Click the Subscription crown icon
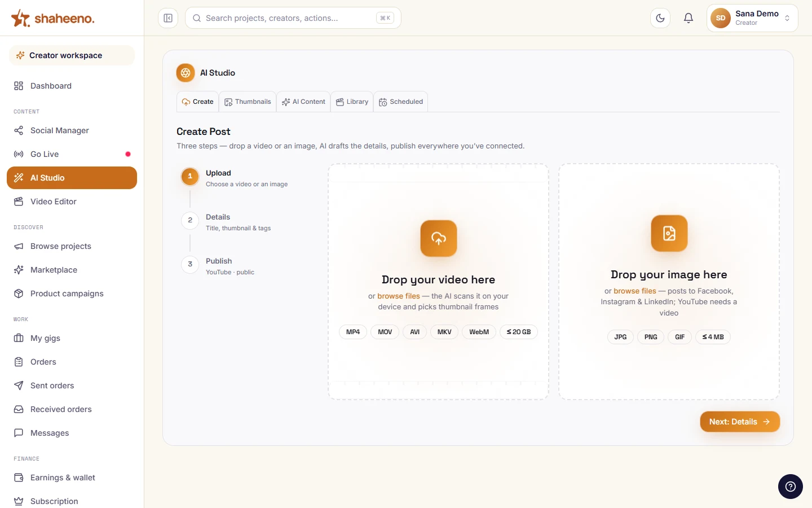The image size is (812, 508). pos(19,501)
